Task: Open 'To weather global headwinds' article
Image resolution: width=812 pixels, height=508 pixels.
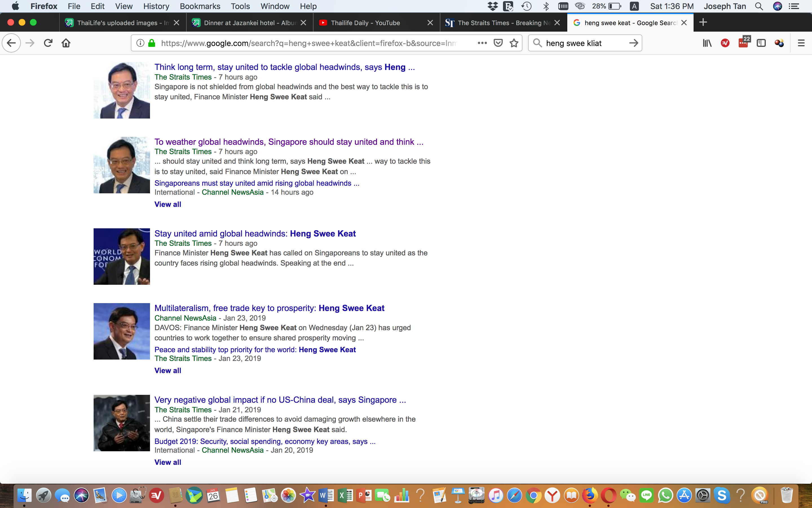Action: coord(289,142)
